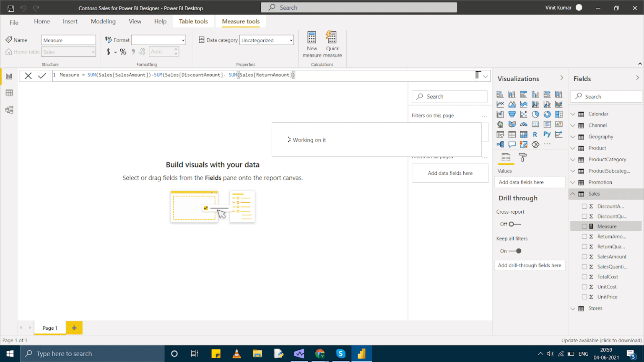Screen dimensions: 644x362
Task: Insert a Python visual
Action: (x=547, y=134)
